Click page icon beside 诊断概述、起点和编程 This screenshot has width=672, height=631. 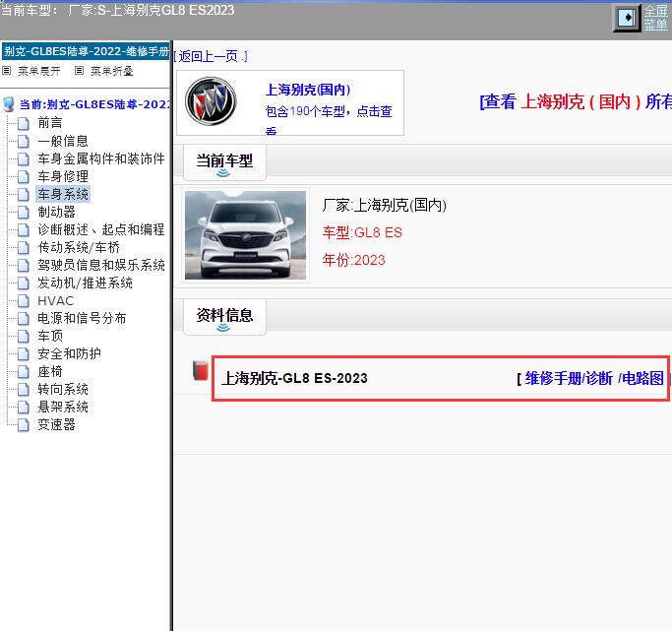point(24,230)
